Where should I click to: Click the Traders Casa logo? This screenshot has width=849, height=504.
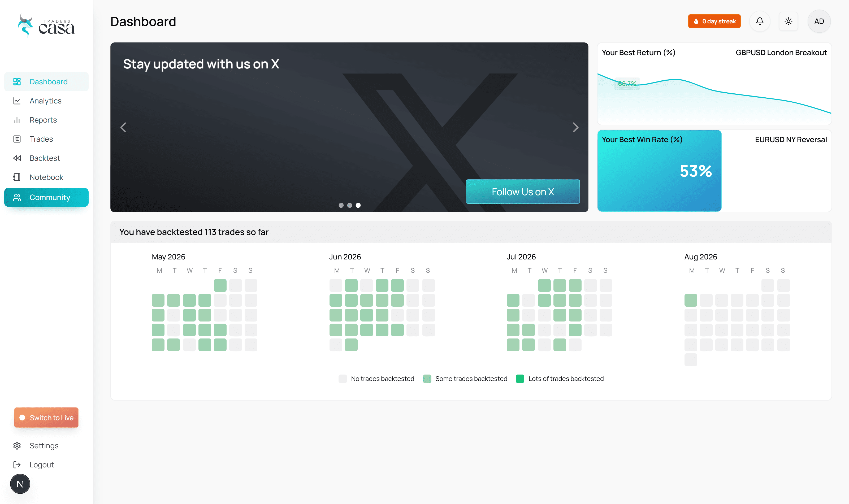pos(46,26)
